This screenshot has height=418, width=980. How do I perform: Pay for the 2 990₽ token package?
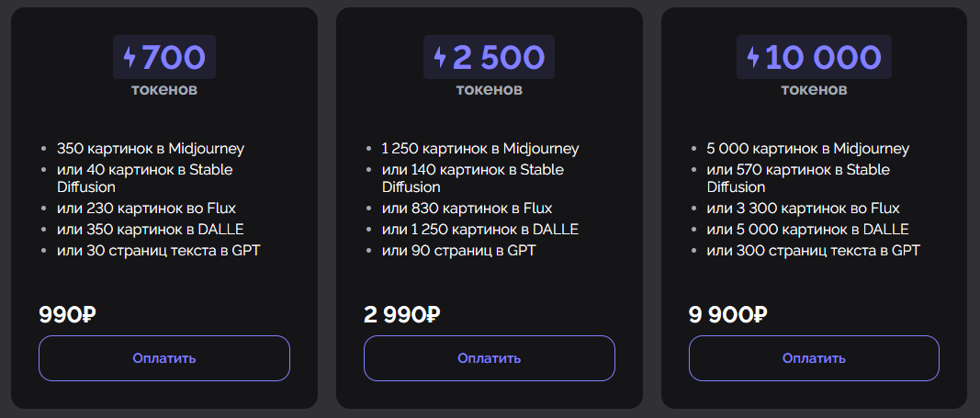coord(490,358)
